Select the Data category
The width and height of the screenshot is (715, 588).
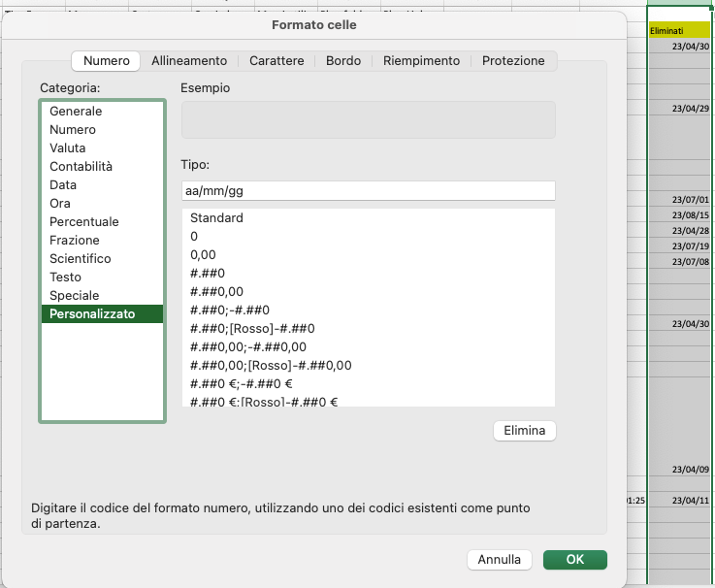coord(102,184)
